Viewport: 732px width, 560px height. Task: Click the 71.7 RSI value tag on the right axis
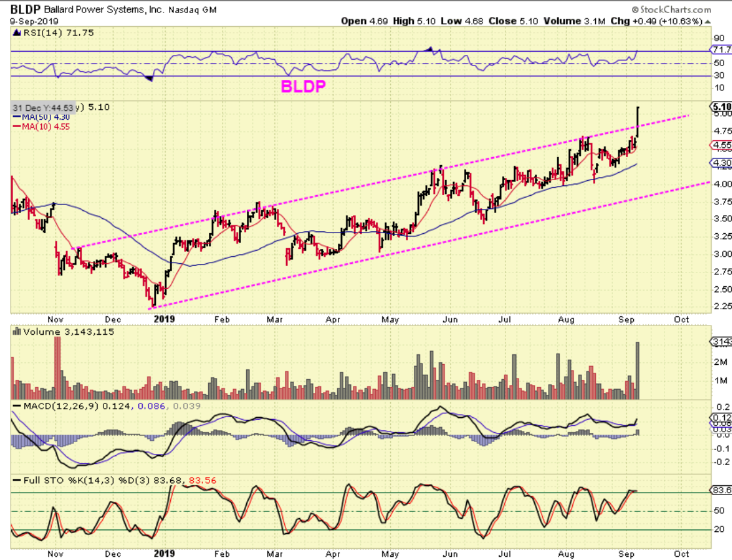722,50
